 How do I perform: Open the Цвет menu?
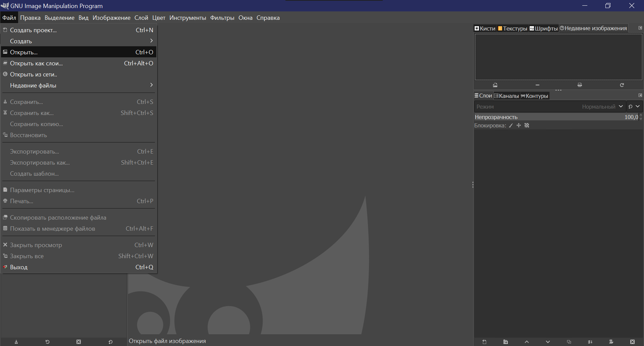[159, 18]
